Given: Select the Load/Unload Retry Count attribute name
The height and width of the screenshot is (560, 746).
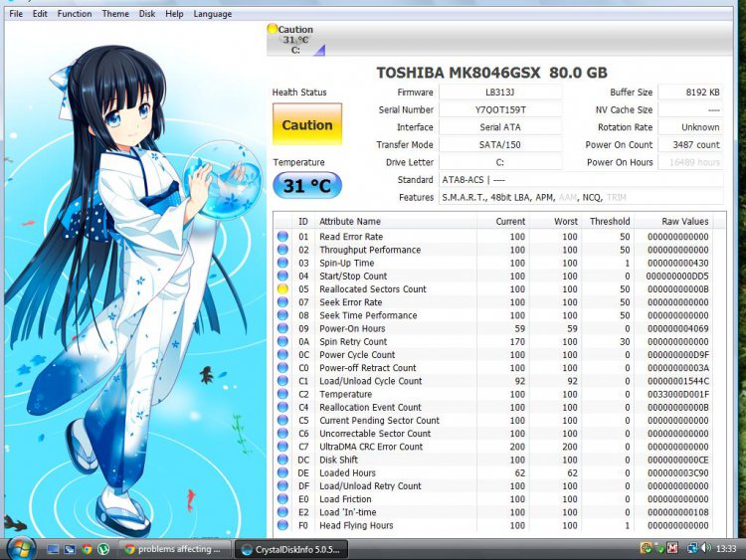Looking at the screenshot, I should coord(370,485).
